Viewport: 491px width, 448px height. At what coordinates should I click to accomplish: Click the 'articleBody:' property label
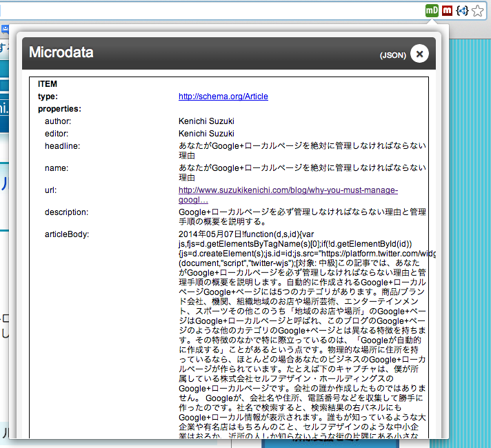67,234
